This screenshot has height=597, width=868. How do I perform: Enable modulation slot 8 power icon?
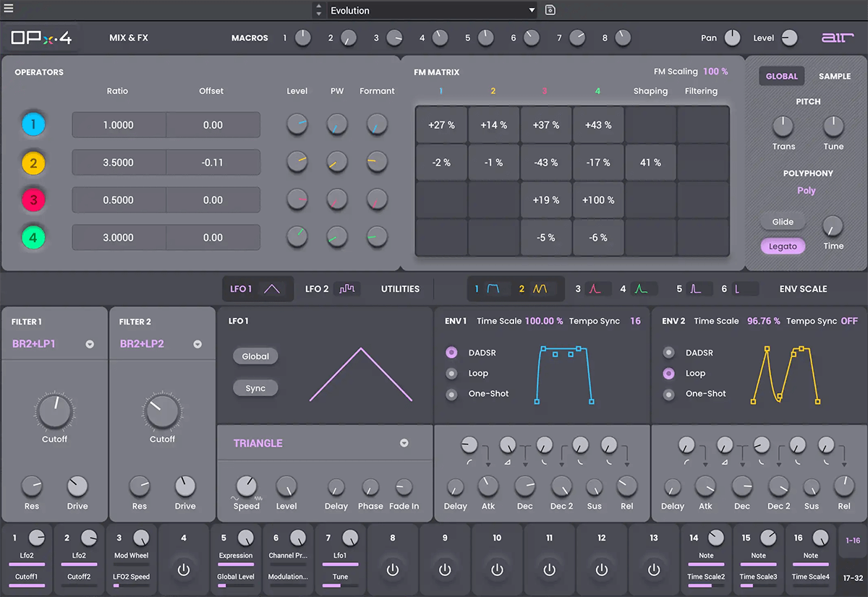[393, 570]
